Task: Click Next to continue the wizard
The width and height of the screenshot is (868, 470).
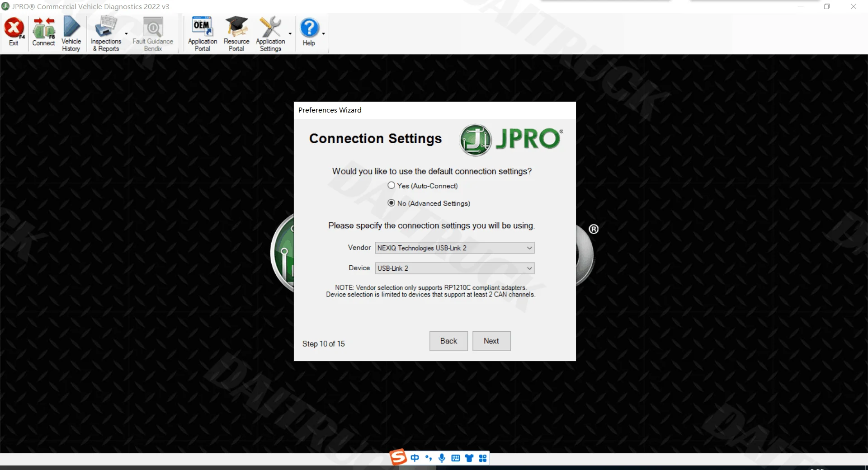Action: click(491, 341)
